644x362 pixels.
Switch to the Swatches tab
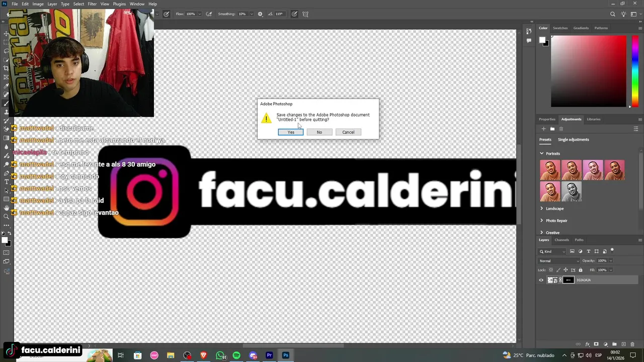click(560, 28)
